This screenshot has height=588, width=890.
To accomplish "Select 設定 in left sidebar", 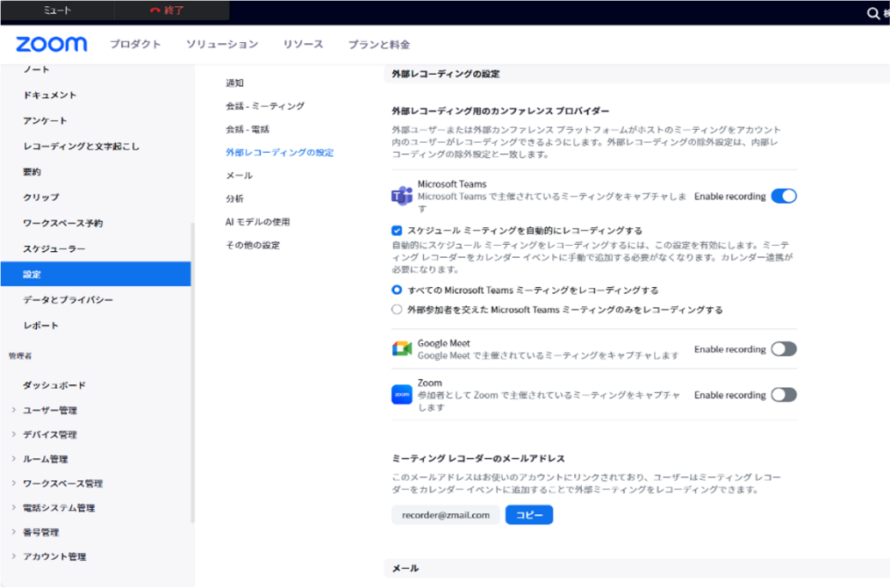I will (x=96, y=274).
